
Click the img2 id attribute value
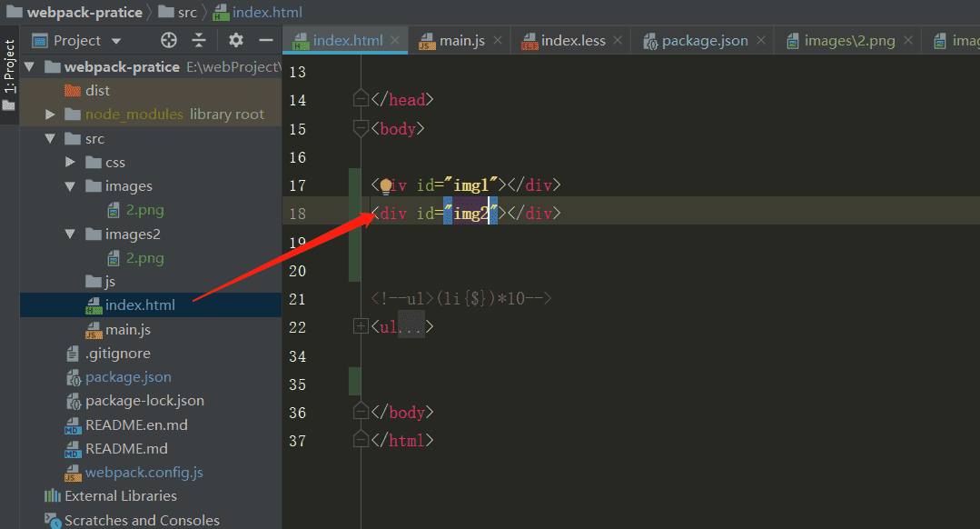(470, 214)
